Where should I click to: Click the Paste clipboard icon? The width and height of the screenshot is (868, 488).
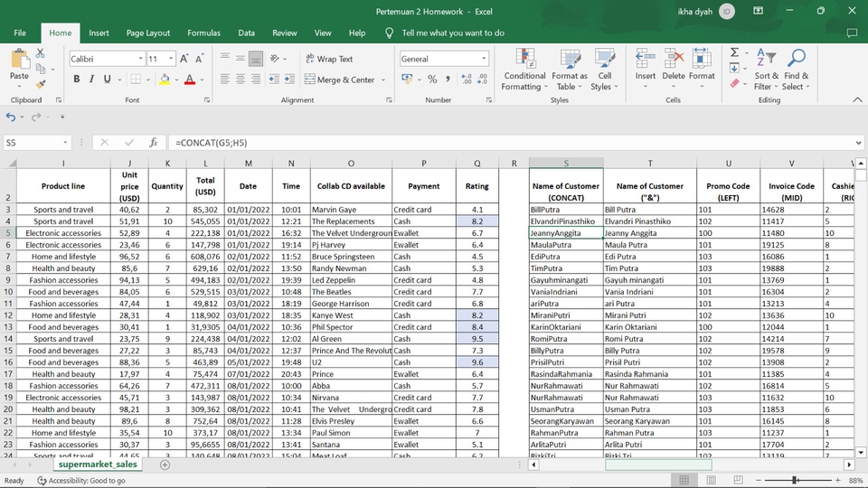pyautogui.click(x=19, y=60)
